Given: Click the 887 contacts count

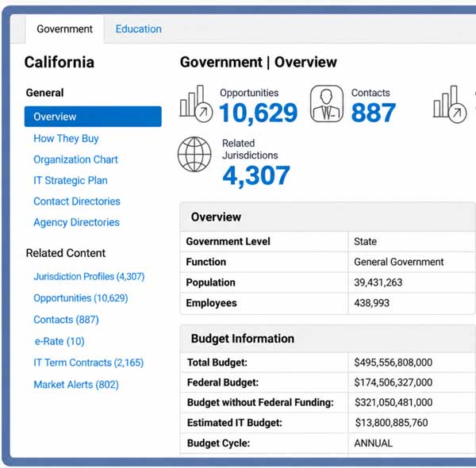Looking at the screenshot, I should (x=374, y=113).
